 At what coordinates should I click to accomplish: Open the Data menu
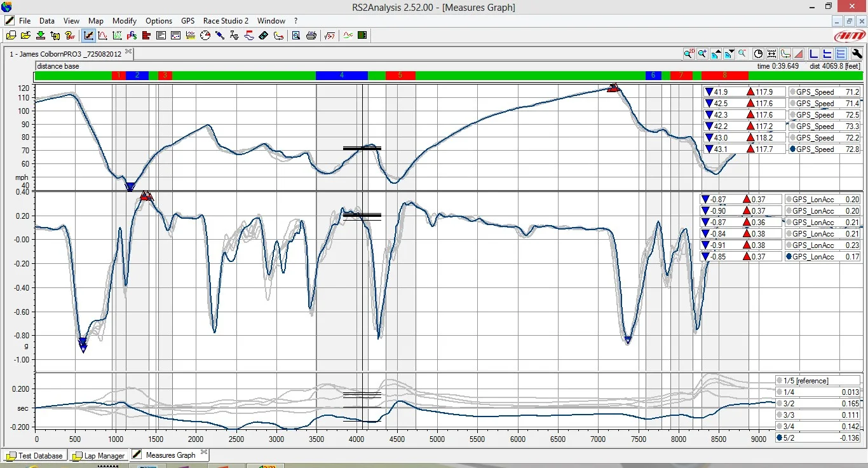click(47, 21)
